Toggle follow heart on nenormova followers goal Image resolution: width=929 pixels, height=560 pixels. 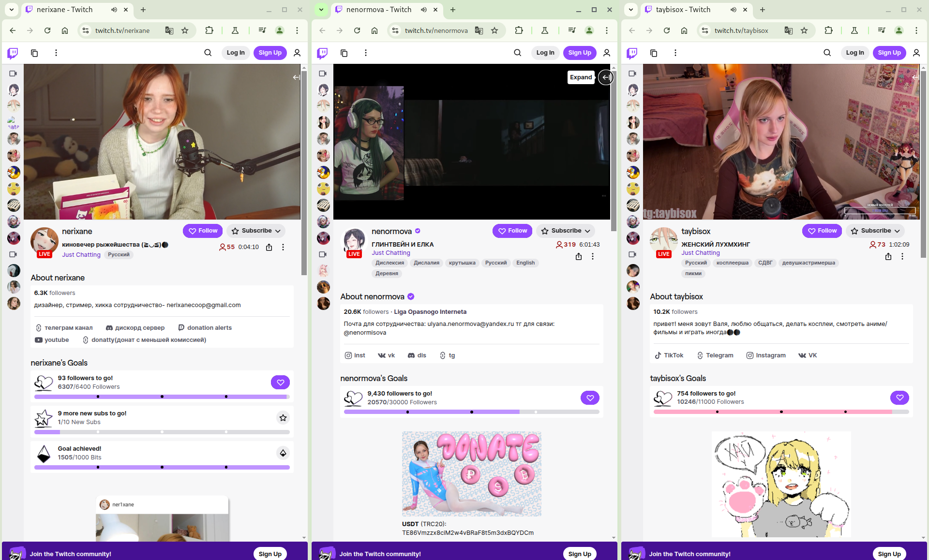(x=590, y=398)
